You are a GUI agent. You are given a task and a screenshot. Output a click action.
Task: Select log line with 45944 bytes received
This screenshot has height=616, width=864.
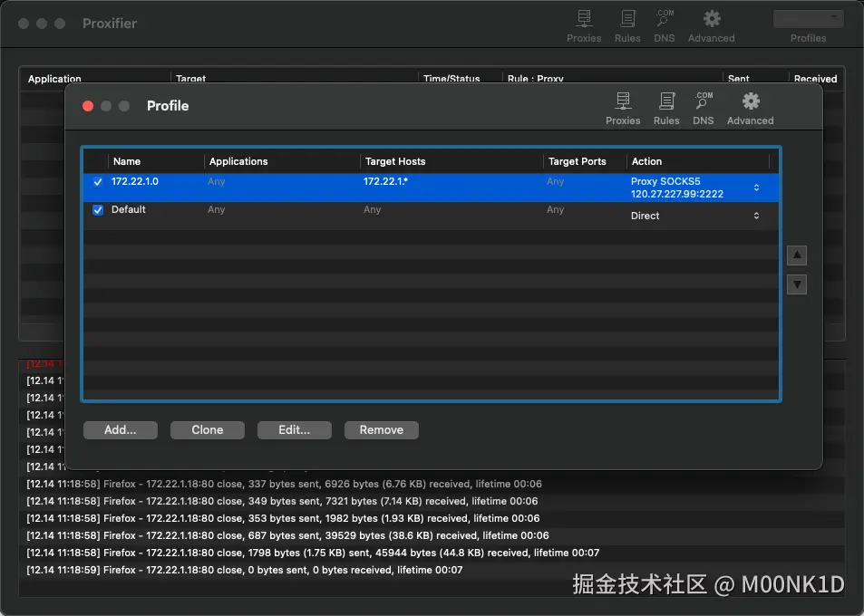click(313, 553)
